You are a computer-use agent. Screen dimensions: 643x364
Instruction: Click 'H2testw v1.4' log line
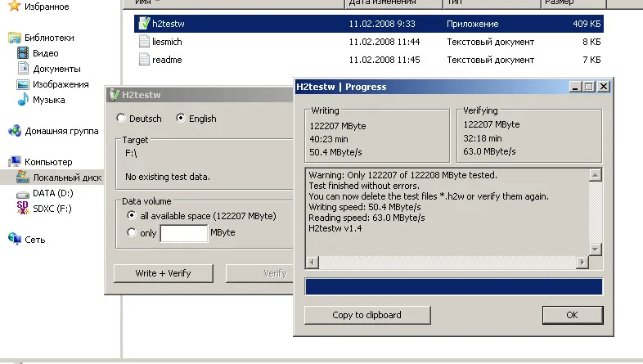tap(335, 228)
